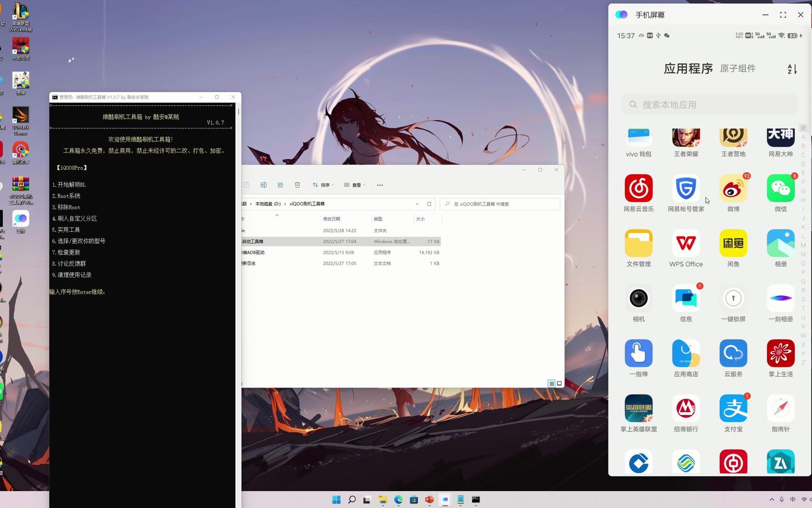Screen dimensions: 812x508
Task: Open PowerPoint from taskbar
Action: pyautogui.click(x=429, y=500)
